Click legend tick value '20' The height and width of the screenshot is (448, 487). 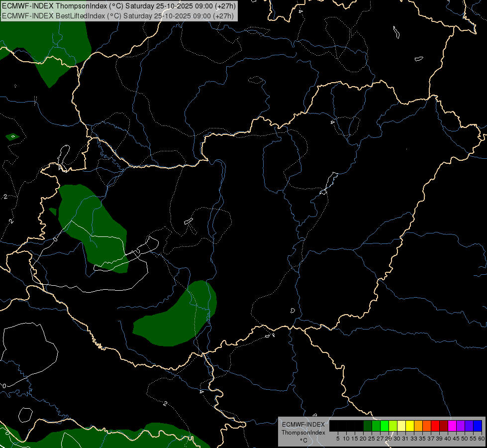coord(363,439)
